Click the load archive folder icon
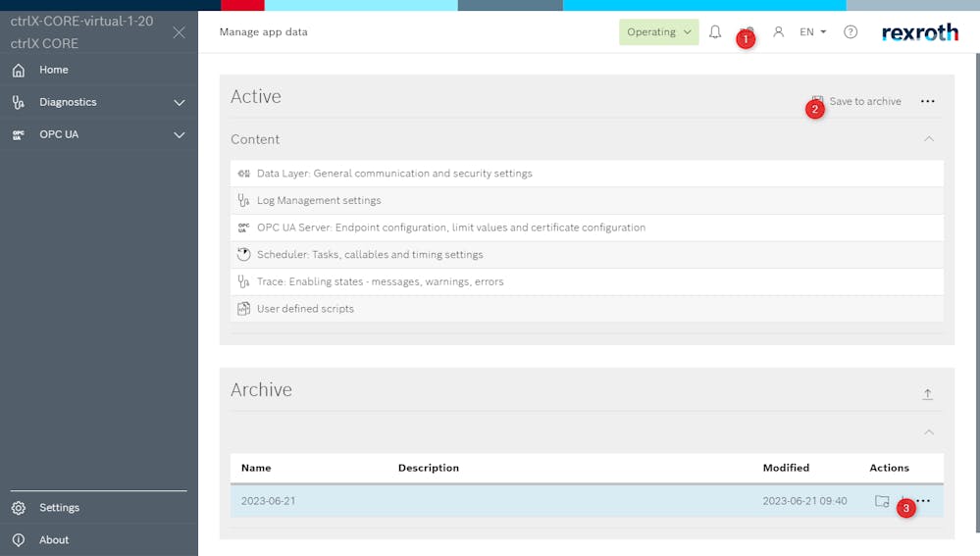Image resolution: width=980 pixels, height=556 pixels. [882, 501]
